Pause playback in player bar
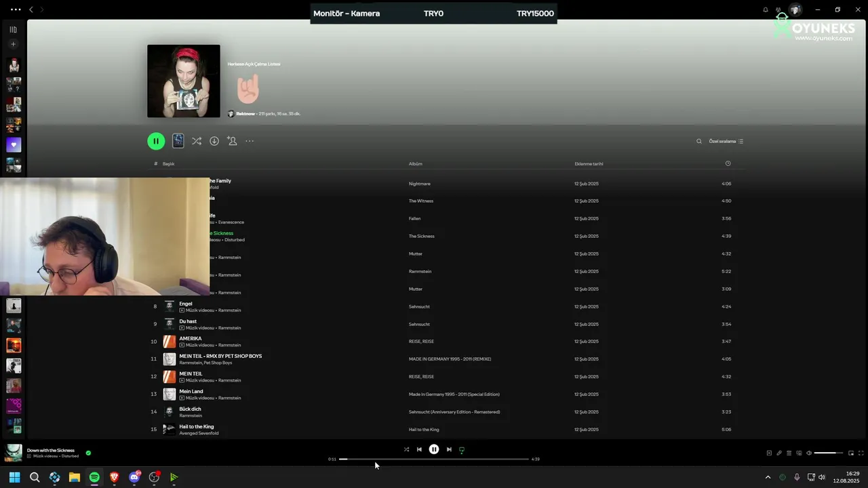Image resolution: width=868 pixels, height=488 pixels. [434, 449]
